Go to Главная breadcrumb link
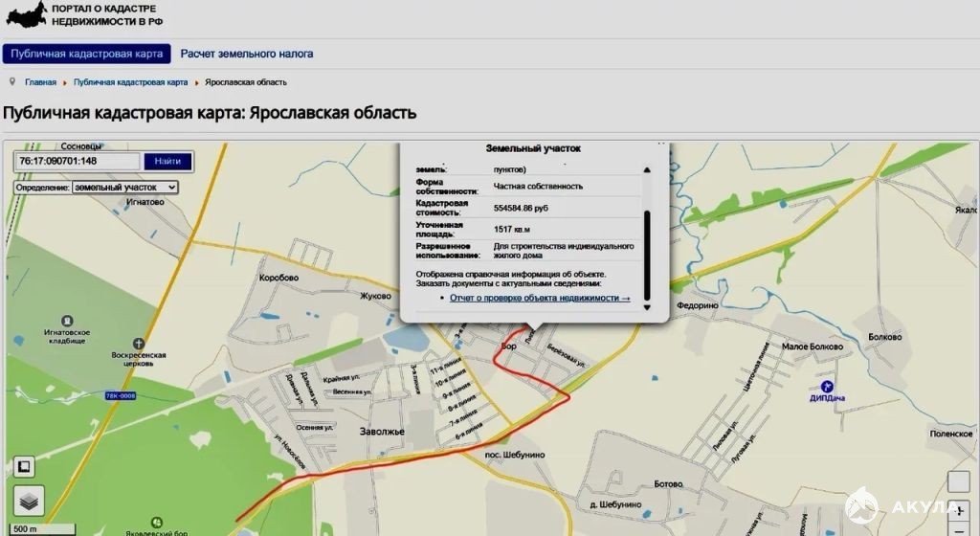This screenshot has width=980, height=536. [x=40, y=82]
